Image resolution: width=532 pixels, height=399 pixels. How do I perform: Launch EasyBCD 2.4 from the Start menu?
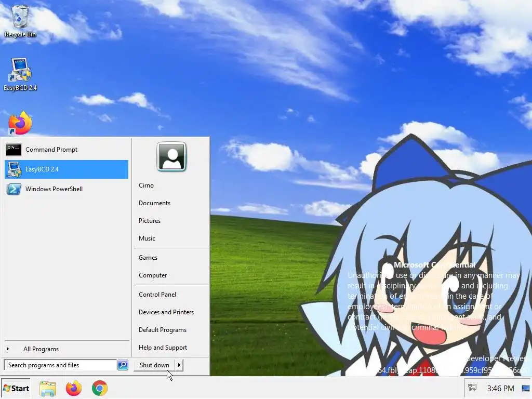tap(66, 169)
